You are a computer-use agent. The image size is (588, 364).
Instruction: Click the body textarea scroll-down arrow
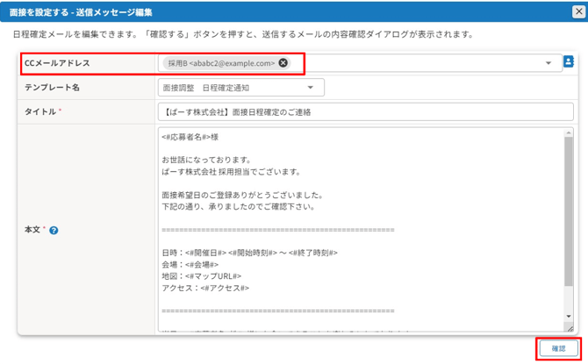[x=569, y=317]
